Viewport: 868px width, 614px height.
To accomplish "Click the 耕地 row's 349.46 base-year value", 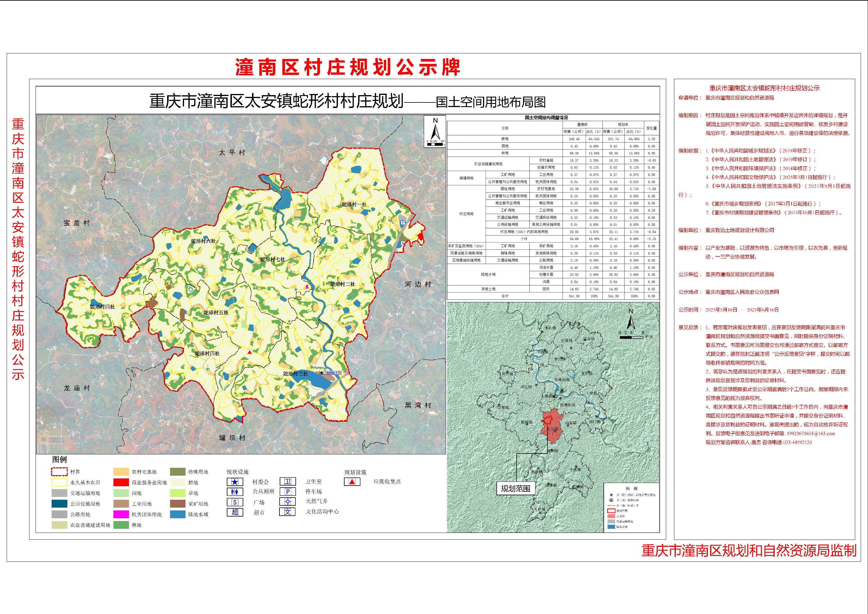I will pyautogui.click(x=574, y=139).
